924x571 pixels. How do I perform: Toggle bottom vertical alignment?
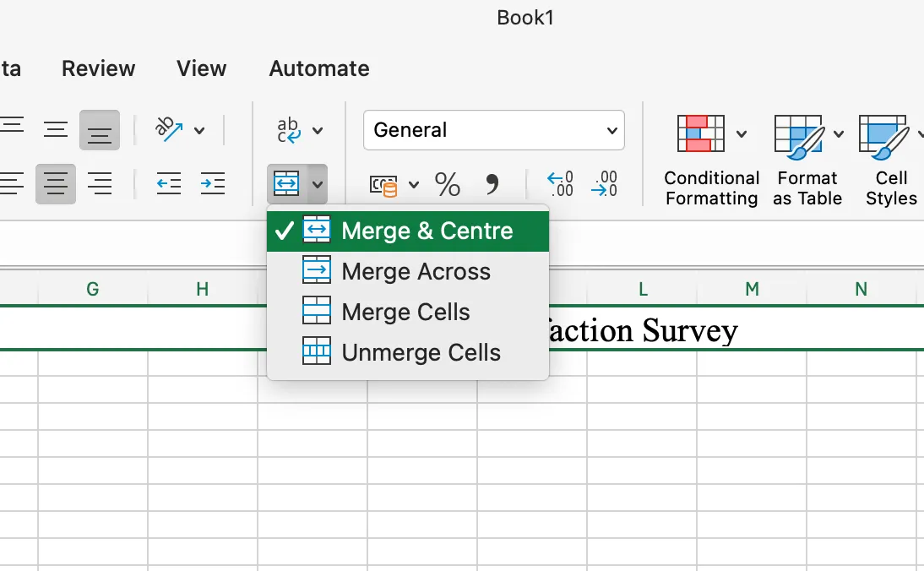click(x=100, y=129)
